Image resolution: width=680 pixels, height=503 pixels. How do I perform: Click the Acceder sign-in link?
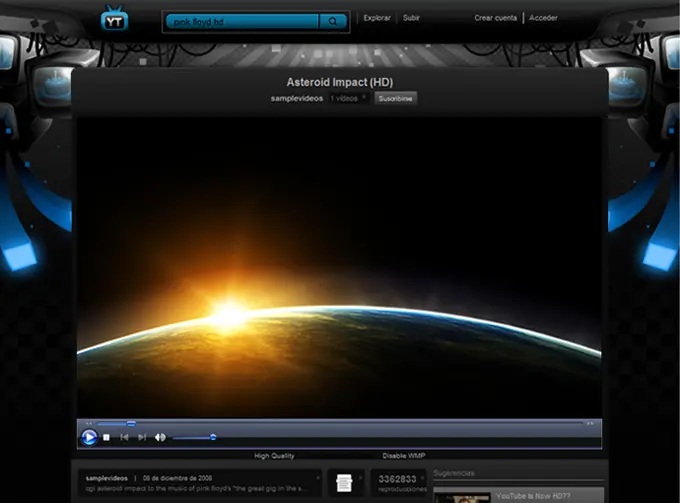(x=543, y=18)
